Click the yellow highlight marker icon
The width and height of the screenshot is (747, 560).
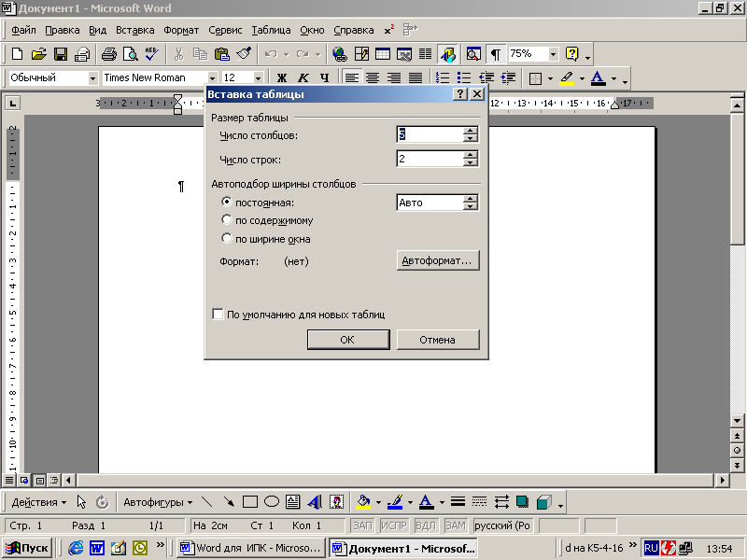567,77
